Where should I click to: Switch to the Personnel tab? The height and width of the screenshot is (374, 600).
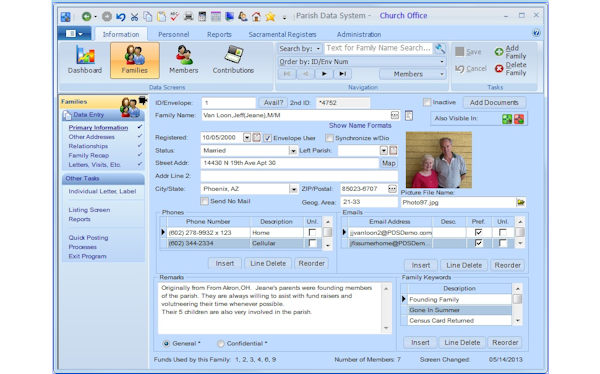(174, 34)
